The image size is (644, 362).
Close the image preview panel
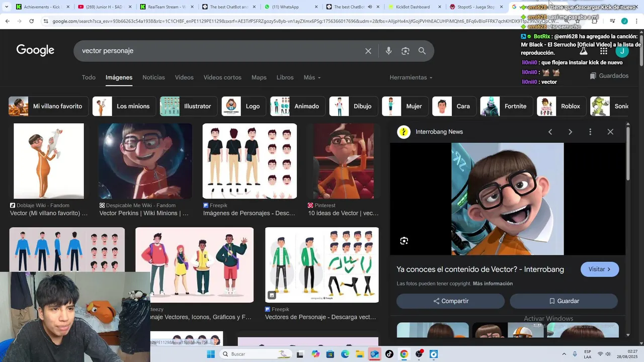[610, 132]
